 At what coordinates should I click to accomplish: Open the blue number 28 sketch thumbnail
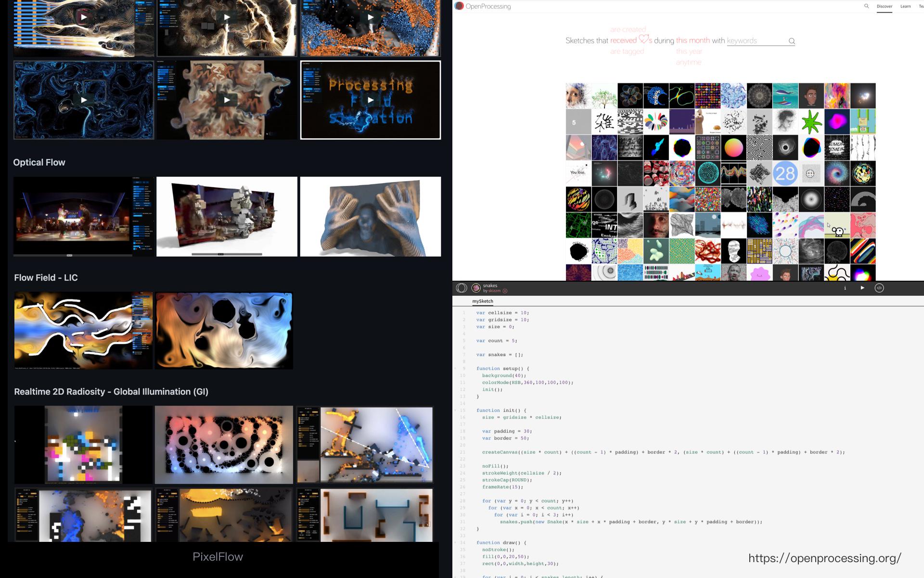785,173
